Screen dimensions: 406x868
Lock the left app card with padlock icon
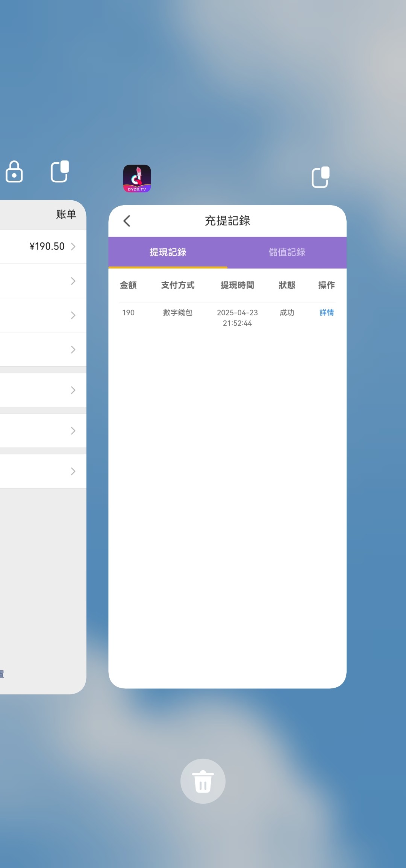tap(14, 172)
